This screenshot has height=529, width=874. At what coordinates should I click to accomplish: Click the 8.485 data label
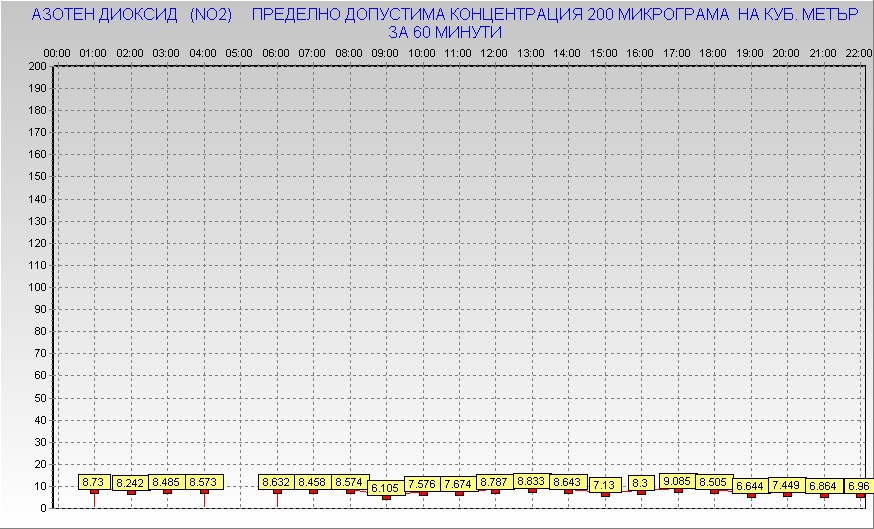(167, 482)
